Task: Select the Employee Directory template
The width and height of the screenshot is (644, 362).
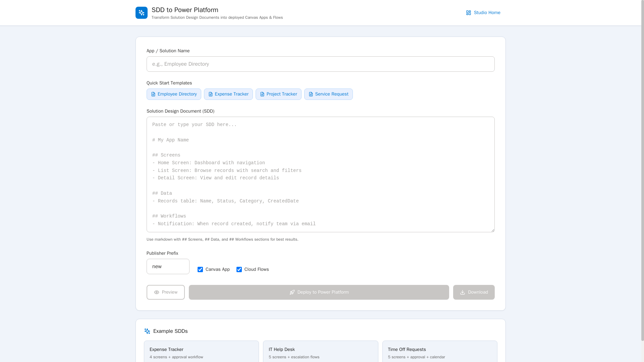Action: [x=174, y=94]
